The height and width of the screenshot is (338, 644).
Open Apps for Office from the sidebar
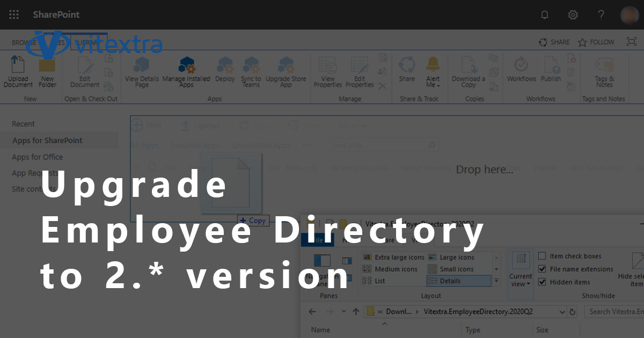[x=38, y=157]
